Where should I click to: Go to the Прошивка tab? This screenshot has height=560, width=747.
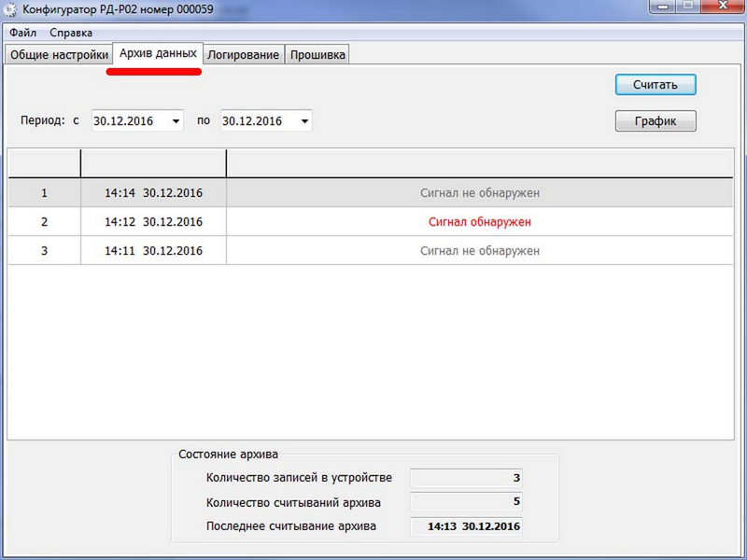[317, 55]
